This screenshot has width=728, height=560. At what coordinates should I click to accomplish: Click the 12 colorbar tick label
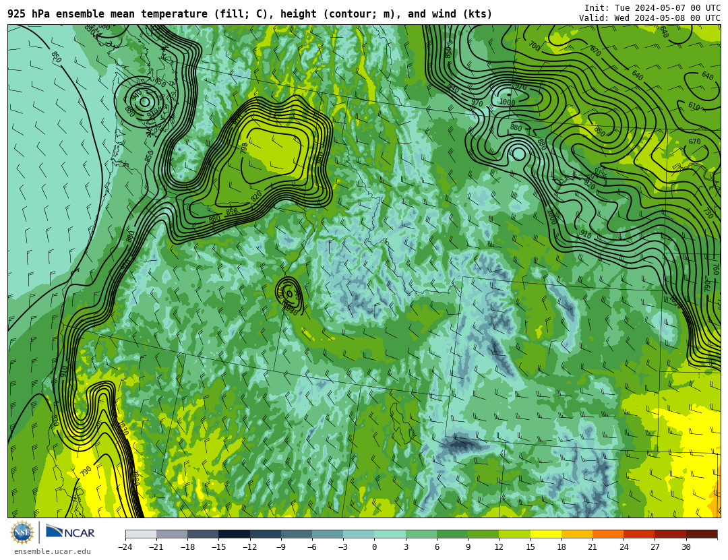click(x=499, y=547)
